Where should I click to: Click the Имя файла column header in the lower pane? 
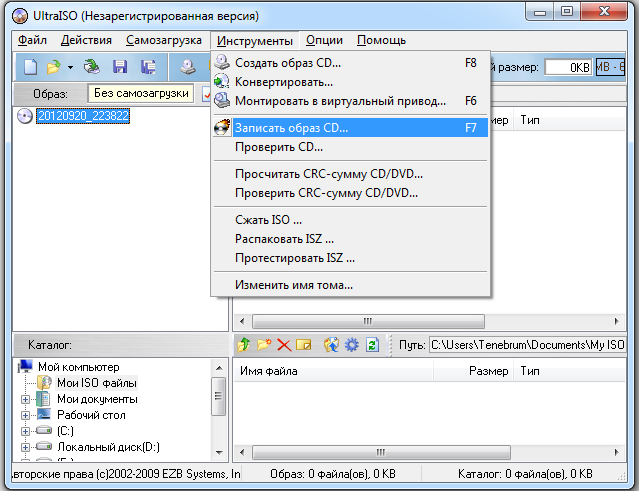tap(333, 371)
